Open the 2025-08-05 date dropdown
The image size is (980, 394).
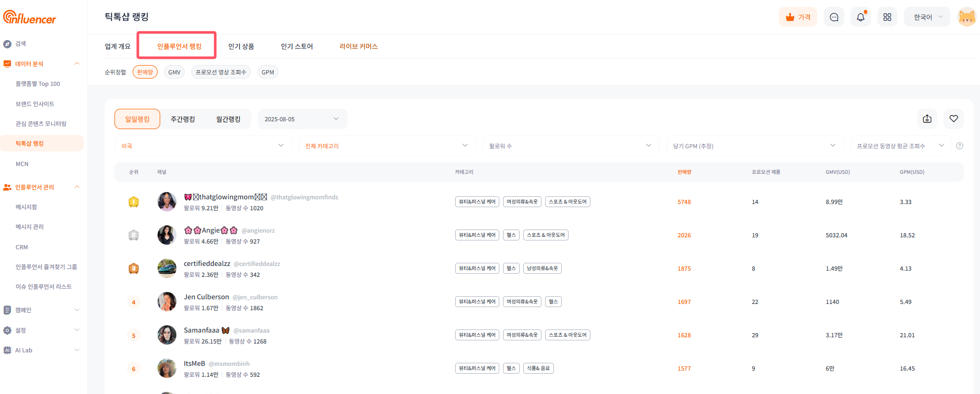[x=302, y=119]
